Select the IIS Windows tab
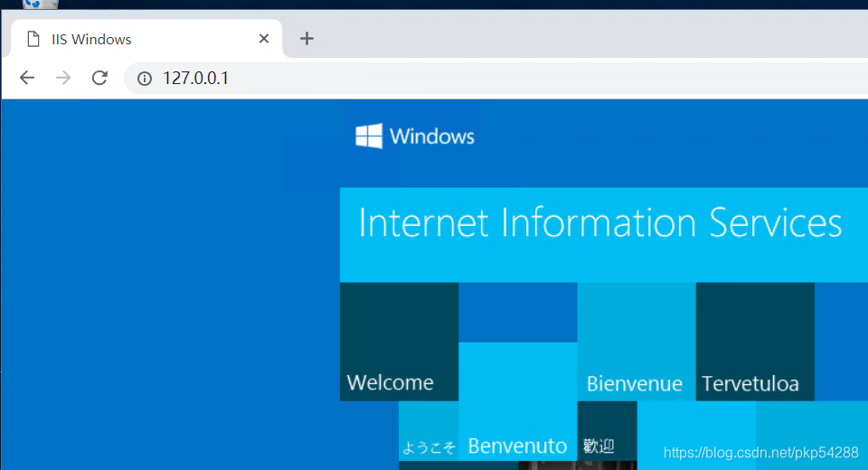 [x=146, y=39]
